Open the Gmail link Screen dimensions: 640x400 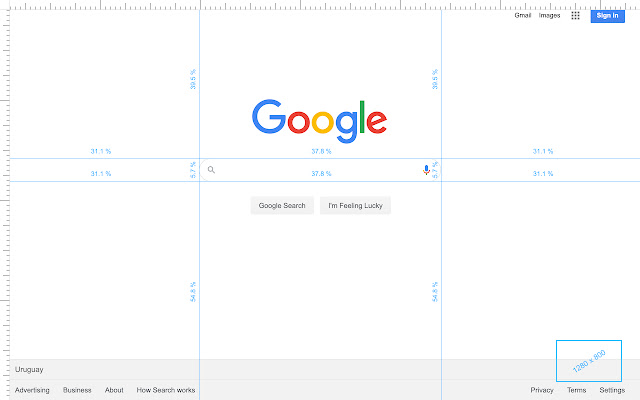(x=522, y=16)
